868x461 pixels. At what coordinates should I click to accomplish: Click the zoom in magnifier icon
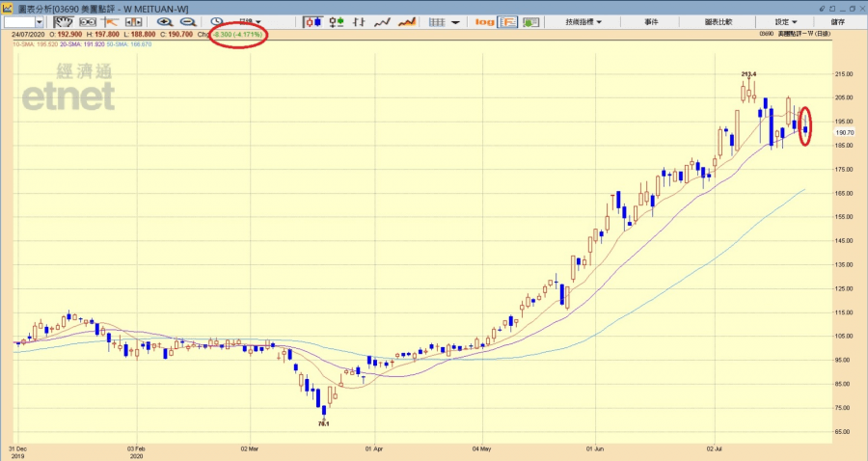coord(164,21)
